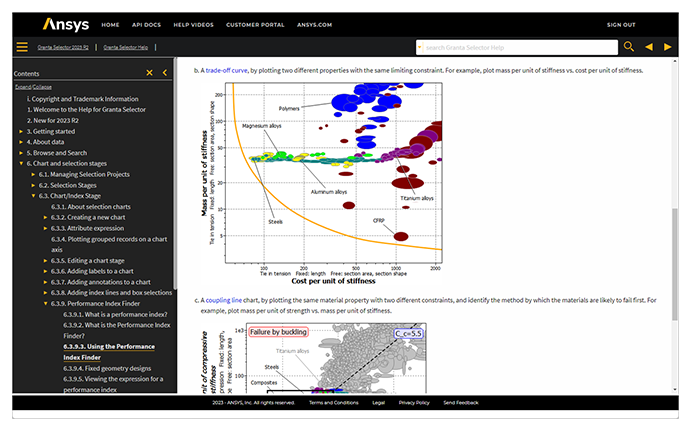The image size is (696, 430).
Task: Go to next topic arrow
Action: pos(667,47)
